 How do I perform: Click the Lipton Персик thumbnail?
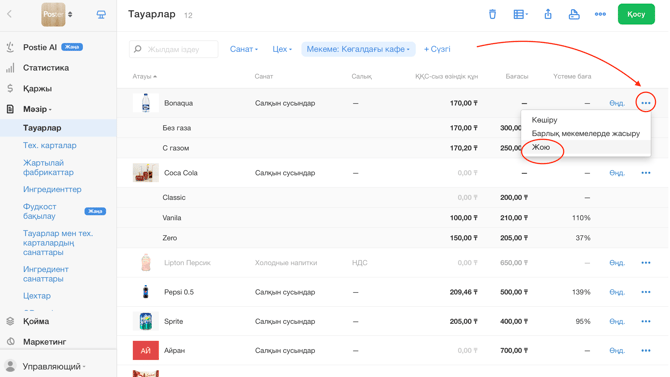146,262
